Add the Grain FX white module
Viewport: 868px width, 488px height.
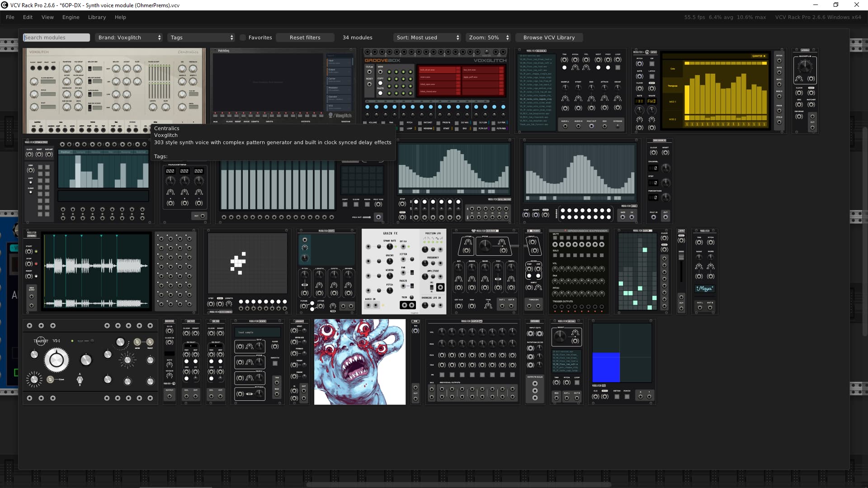[404, 271]
